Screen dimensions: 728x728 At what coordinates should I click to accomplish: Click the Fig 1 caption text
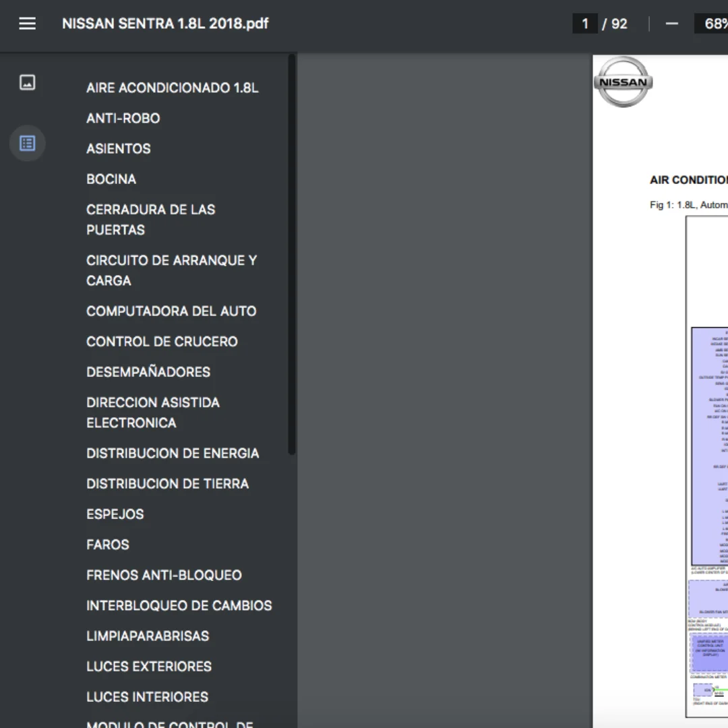pos(688,205)
